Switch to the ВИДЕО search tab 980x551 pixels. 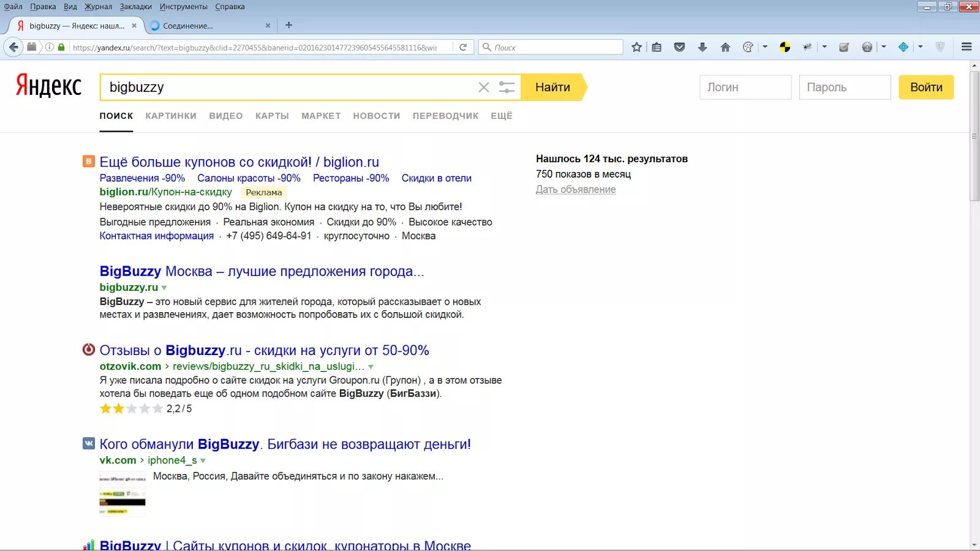[x=226, y=116]
